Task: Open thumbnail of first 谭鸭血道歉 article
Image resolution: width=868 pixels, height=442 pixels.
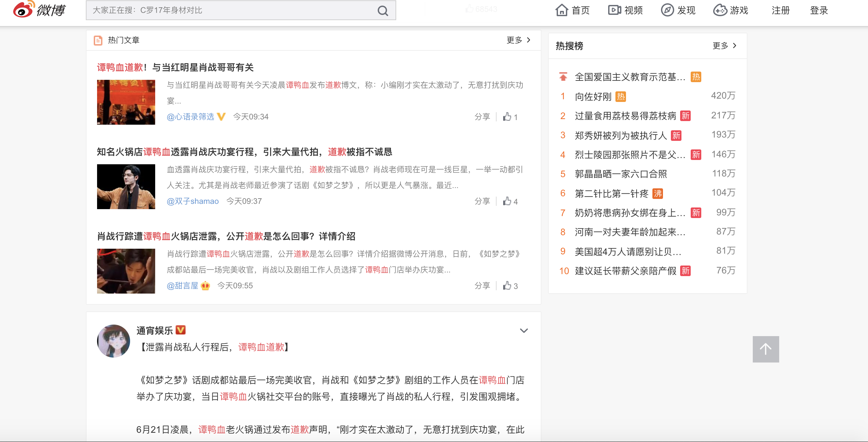Action: (x=126, y=102)
